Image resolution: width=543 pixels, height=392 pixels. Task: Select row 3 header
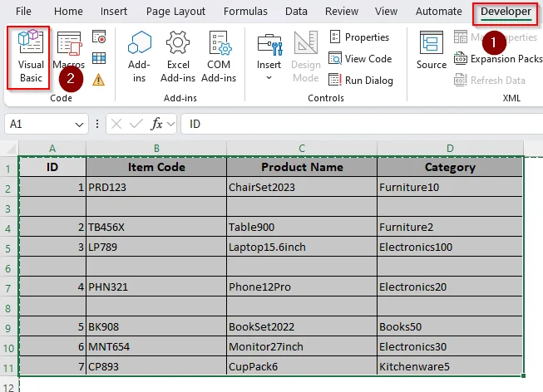pyautogui.click(x=8, y=208)
